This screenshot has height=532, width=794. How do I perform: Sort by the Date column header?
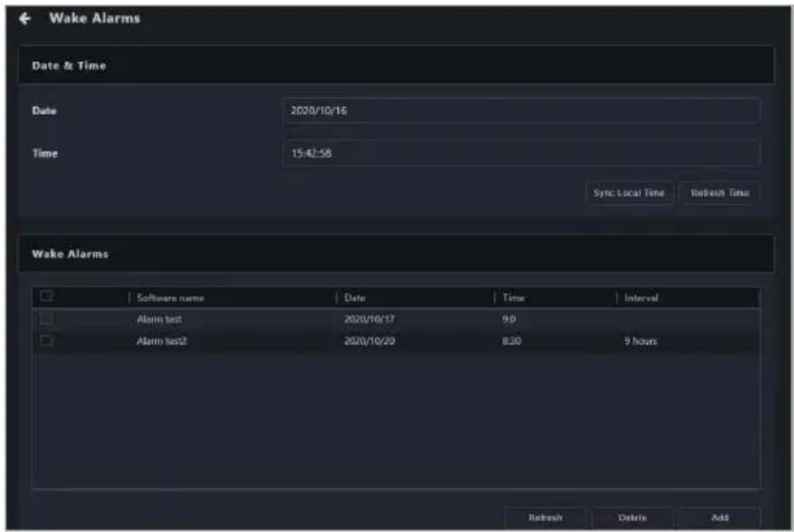355,298
